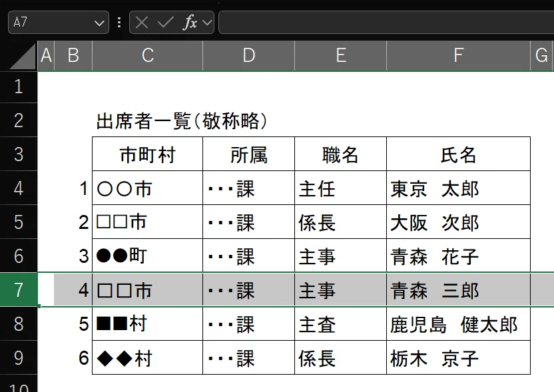Click the formula bar input field
The height and width of the screenshot is (392, 554).
[x=386, y=22]
